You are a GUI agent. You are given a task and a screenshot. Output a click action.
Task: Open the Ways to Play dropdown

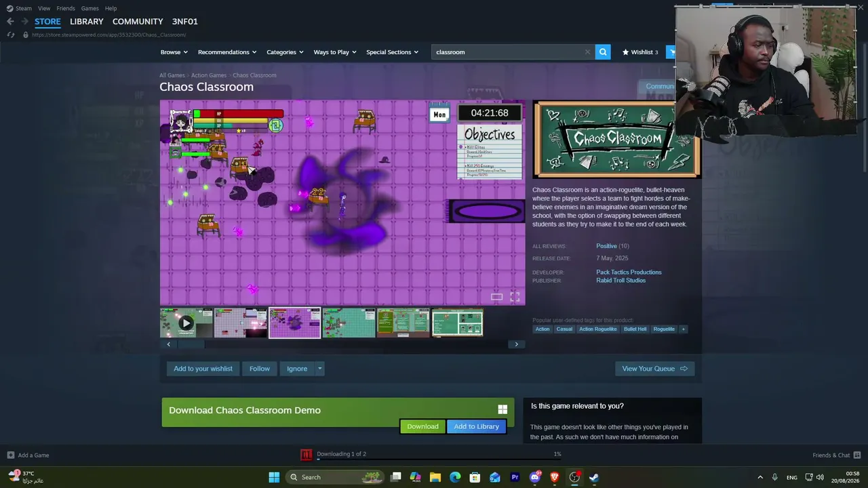[335, 52]
